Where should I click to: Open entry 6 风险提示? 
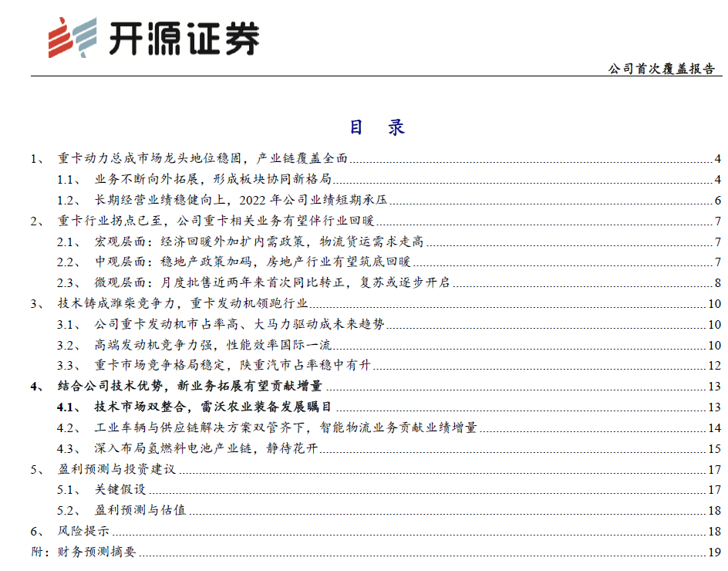[x=376, y=531]
